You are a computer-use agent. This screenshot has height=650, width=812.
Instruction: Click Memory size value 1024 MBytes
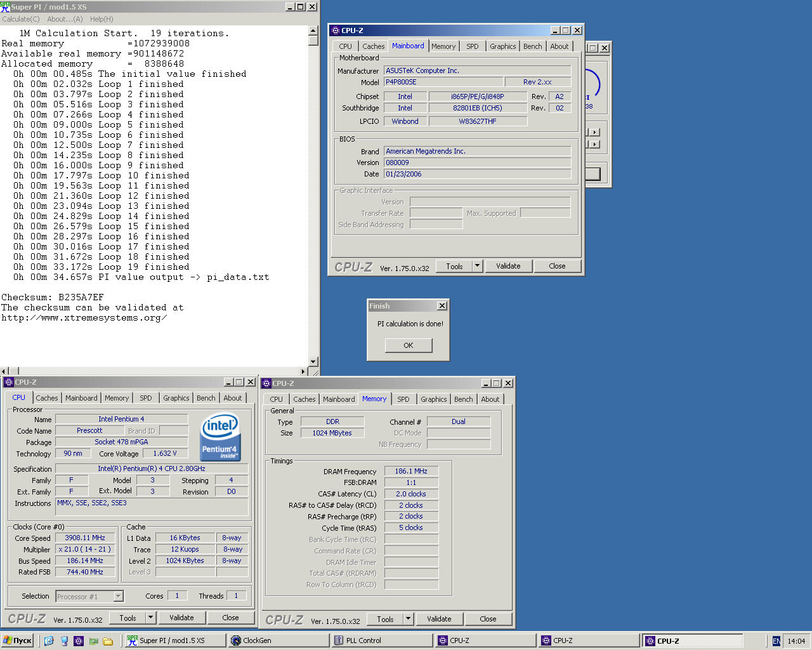click(332, 433)
